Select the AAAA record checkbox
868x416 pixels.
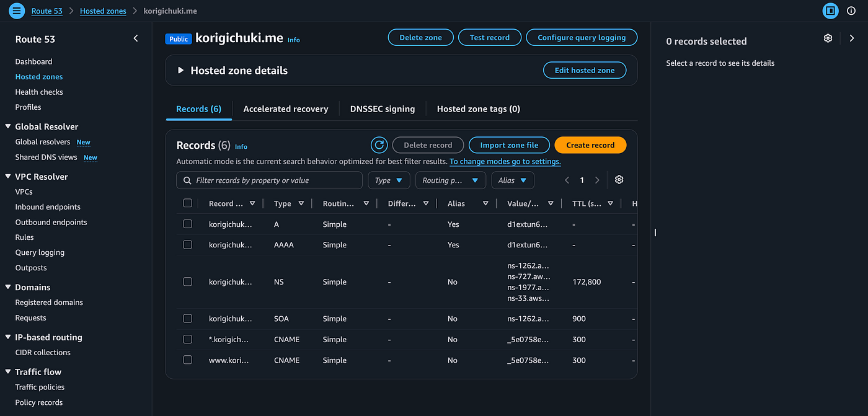188,245
